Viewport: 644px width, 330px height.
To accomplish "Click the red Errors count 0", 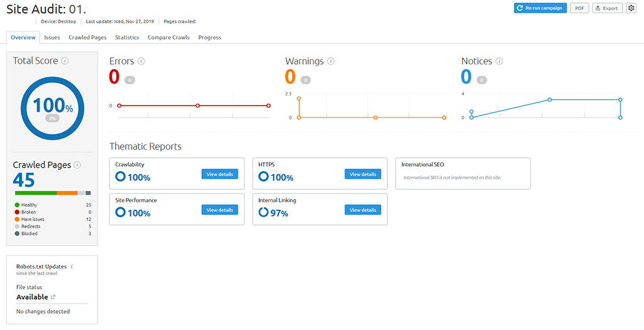I will coord(114,77).
